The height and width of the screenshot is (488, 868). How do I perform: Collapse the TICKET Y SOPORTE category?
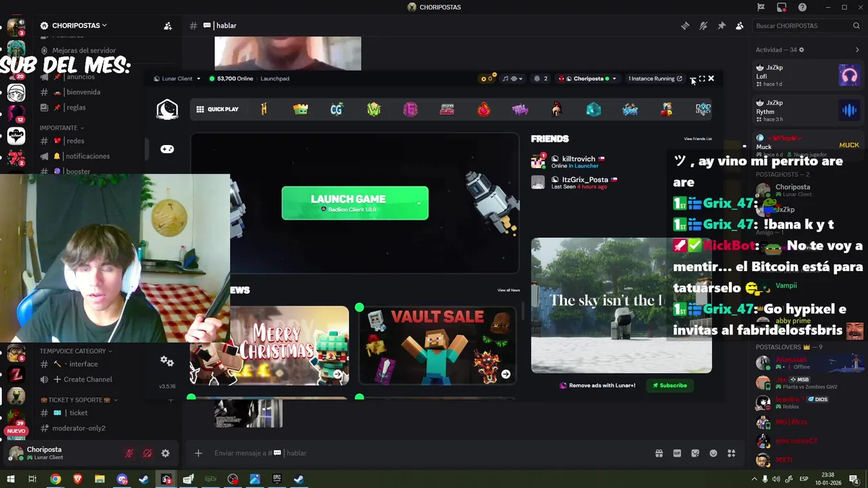pos(79,400)
